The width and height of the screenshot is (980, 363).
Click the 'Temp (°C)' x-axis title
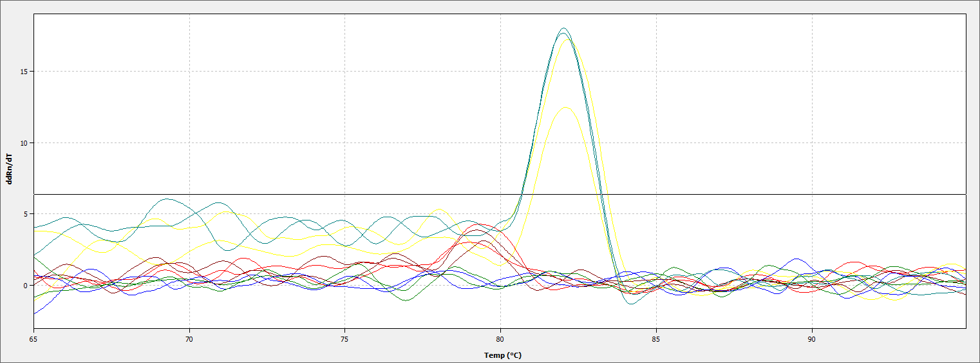pyautogui.click(x=502, y=355)
